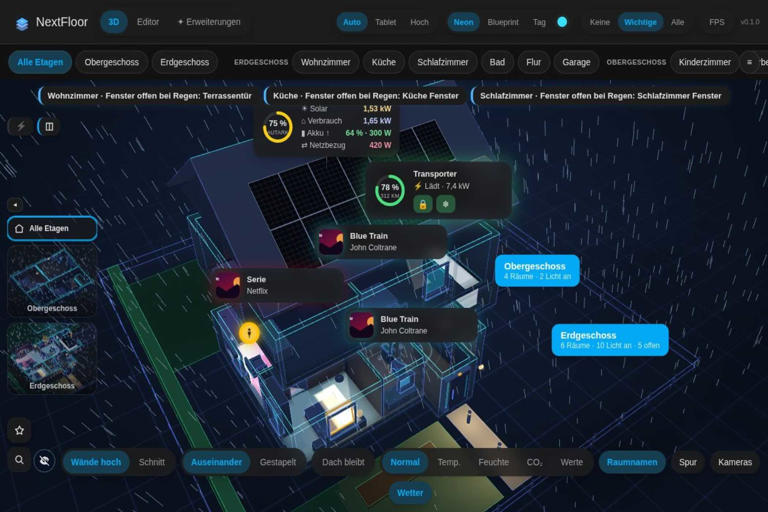Open the lower Blue Train media card
The width and height of the screenshot is (768, 512).
tap(411, 325)
